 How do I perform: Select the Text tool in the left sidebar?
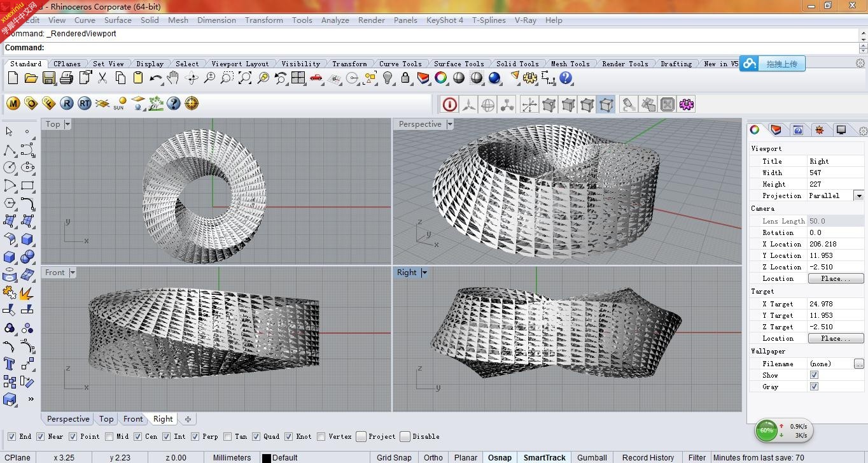(x=10, y=364)
